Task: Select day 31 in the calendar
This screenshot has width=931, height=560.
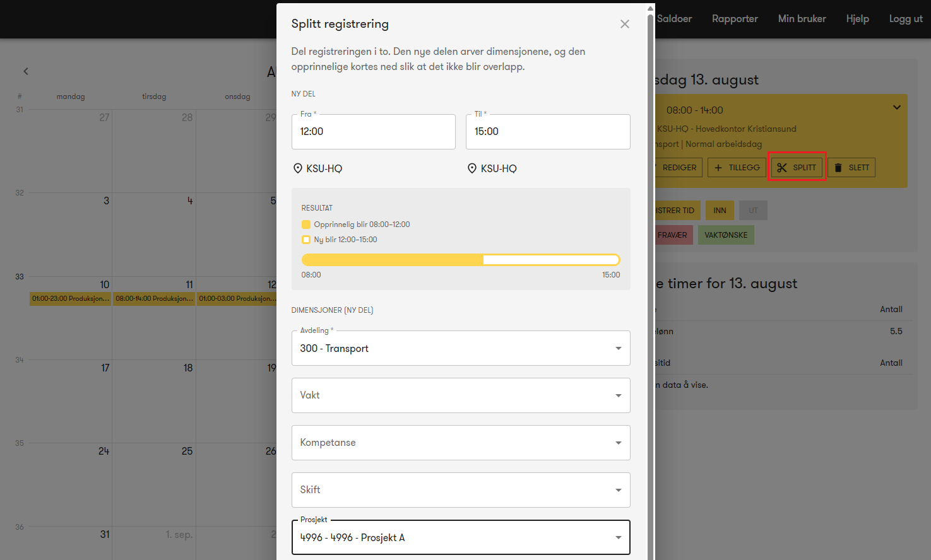Action: 105,534
